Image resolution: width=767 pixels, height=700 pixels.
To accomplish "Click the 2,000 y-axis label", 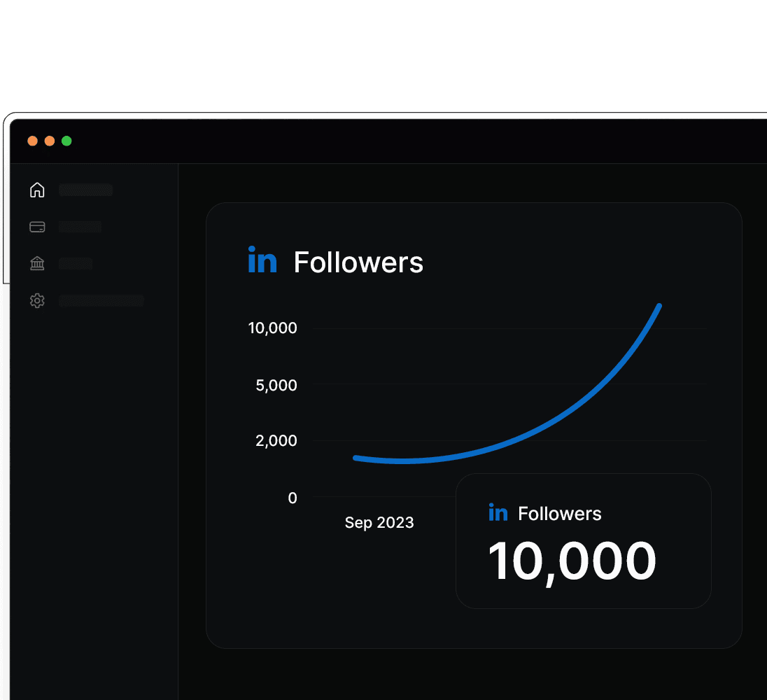I will pyautogui.click(x=276, y=440).
